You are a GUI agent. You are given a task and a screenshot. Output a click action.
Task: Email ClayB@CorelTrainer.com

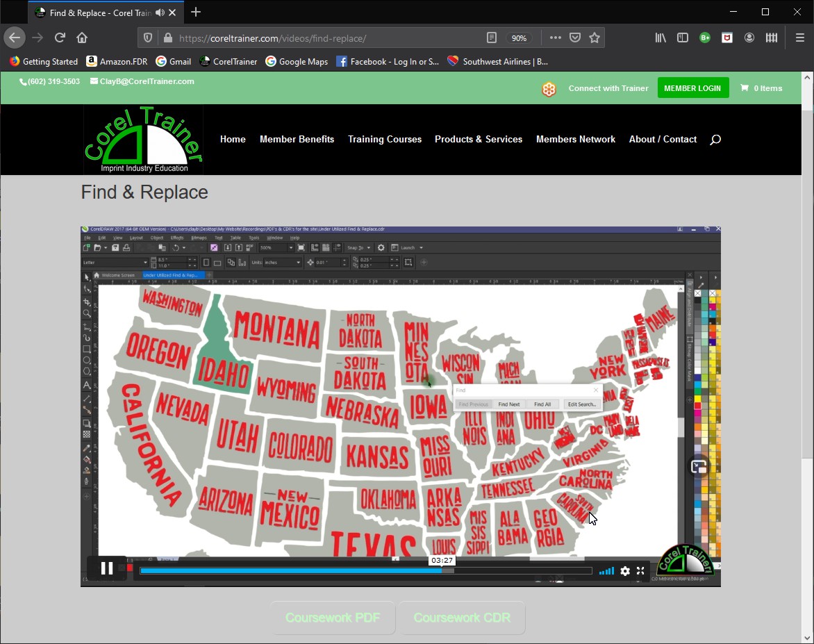pyautogui.click(x=142, y=81)
